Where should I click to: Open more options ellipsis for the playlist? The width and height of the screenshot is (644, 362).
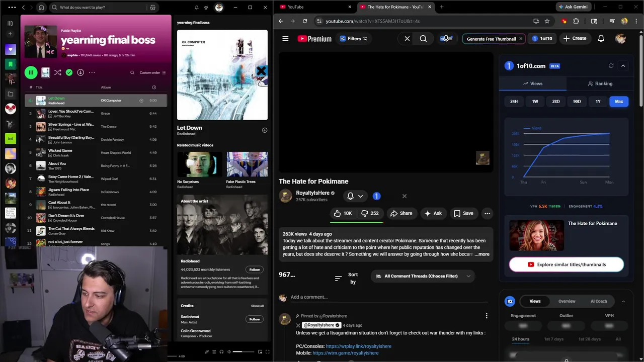tap(92, 72)
